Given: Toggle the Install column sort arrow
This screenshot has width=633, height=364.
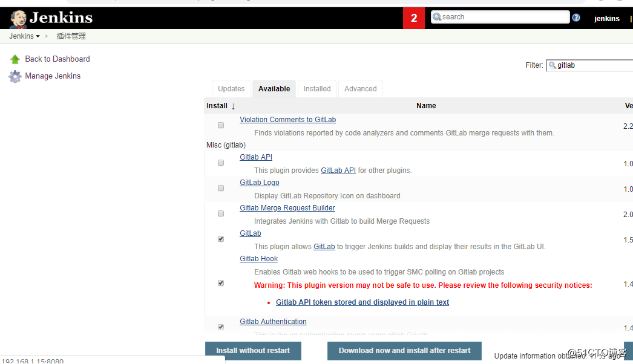Looking at the screenshot, I should tap(232, 105).
